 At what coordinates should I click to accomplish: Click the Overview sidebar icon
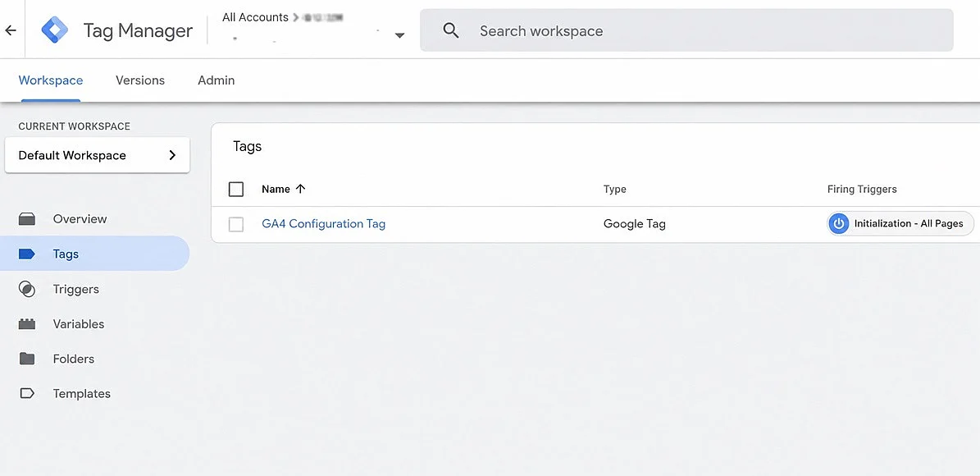point(27,219)
